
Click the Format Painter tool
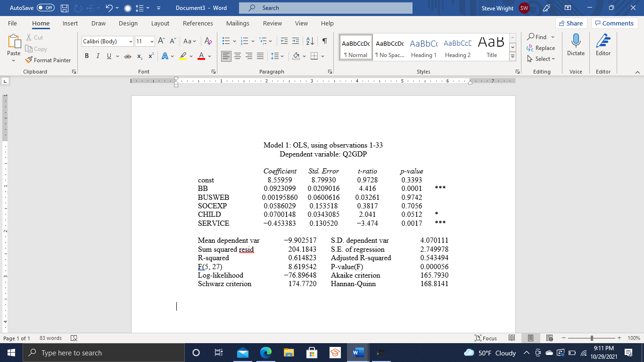[48, 60]
